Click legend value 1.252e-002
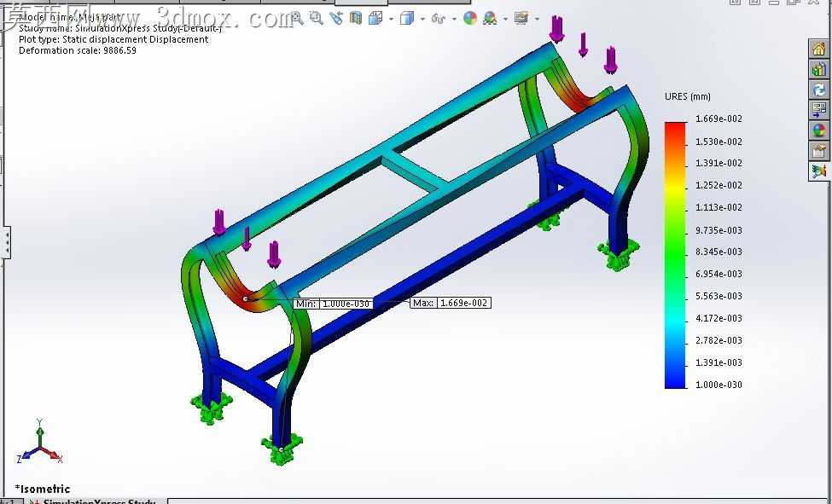Image resolution: width=832 pixels, height=504 pixels. coord(719,185)
